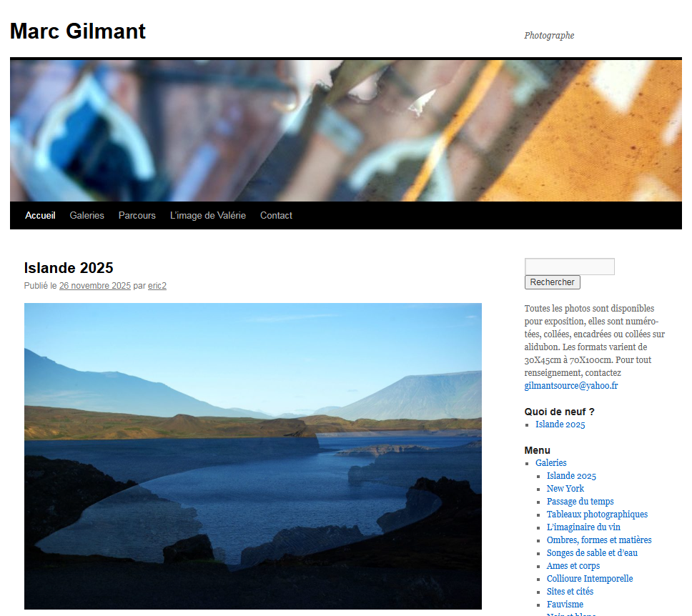Open author eric2 link
The height and width of the screenshot is (616, 692).
(x=157, y=286)
